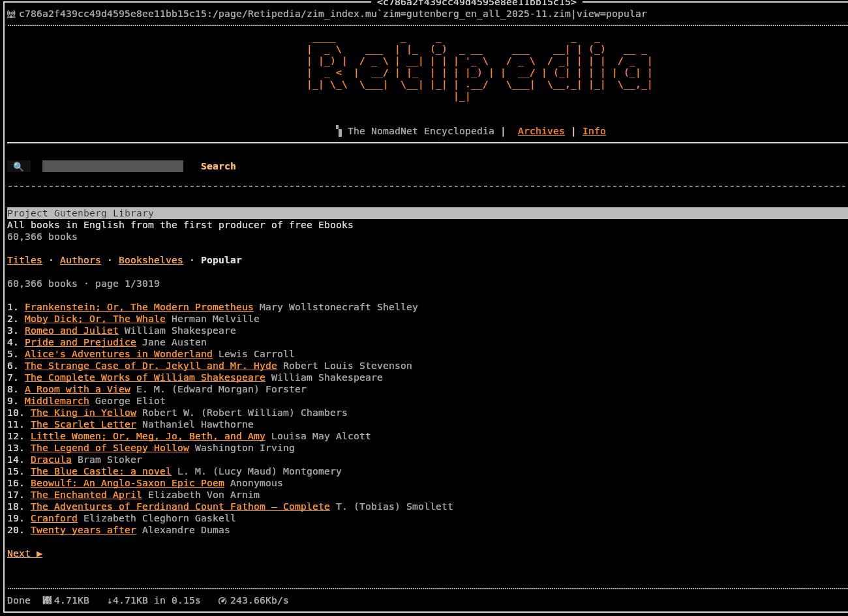This screenshot has height=616, width=848.
Task: Open The Scarlet Letter link
Action: tap(83, 424)
